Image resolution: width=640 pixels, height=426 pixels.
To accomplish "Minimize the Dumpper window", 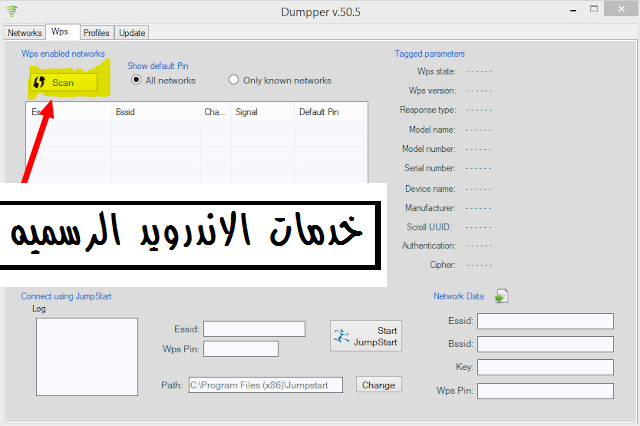I will coord(573,10).
